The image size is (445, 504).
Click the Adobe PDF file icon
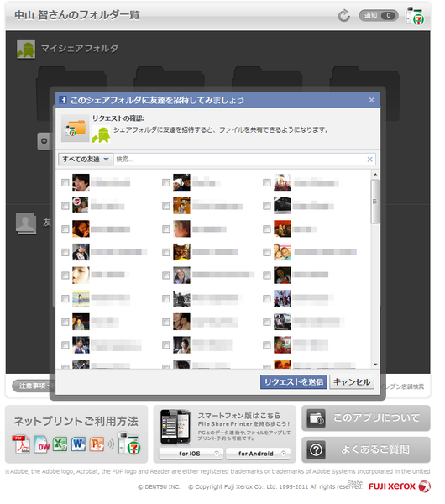(x=21, y=444)
